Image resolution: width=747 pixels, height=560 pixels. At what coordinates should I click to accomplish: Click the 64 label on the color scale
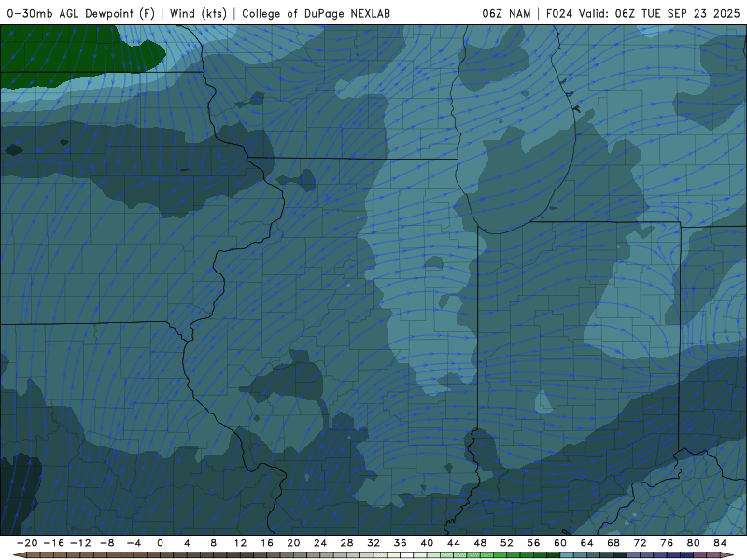click(x=587, y=543)
